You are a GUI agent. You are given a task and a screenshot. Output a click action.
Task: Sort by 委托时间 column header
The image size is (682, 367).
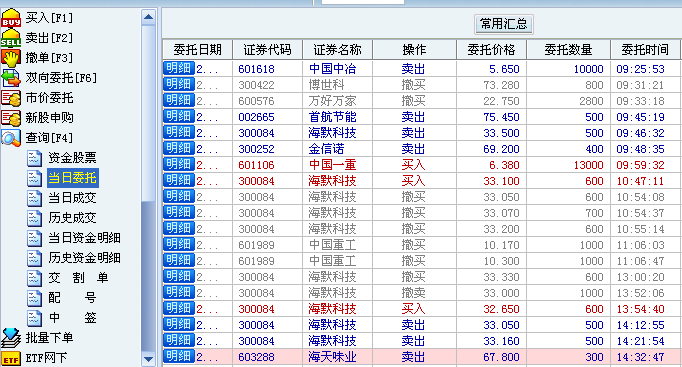point(645,50)
